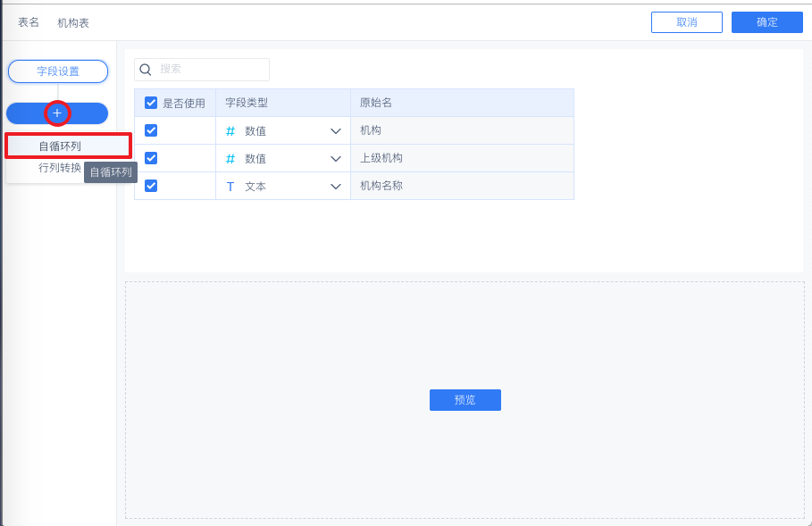Viewport: 812px width, 526px height.
Task: Select 自循环列 from the menu
Action: pyautogui.click(x=60, y=146)
